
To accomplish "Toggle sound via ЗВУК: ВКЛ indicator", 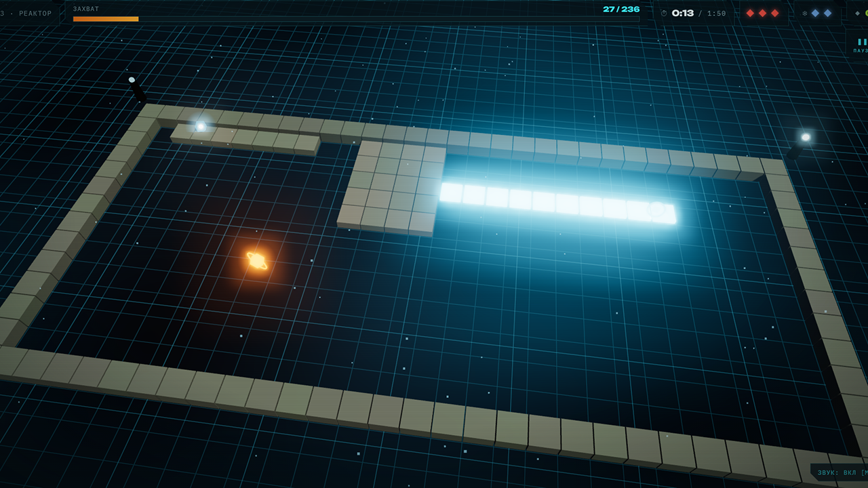I will 840,472.
